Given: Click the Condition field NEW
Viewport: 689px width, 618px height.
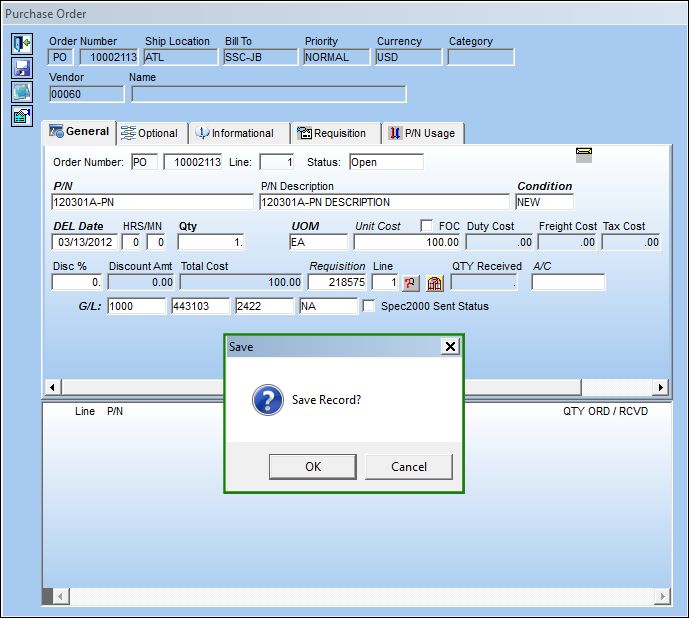Looking at the screenshot, I should click(544, 202).
